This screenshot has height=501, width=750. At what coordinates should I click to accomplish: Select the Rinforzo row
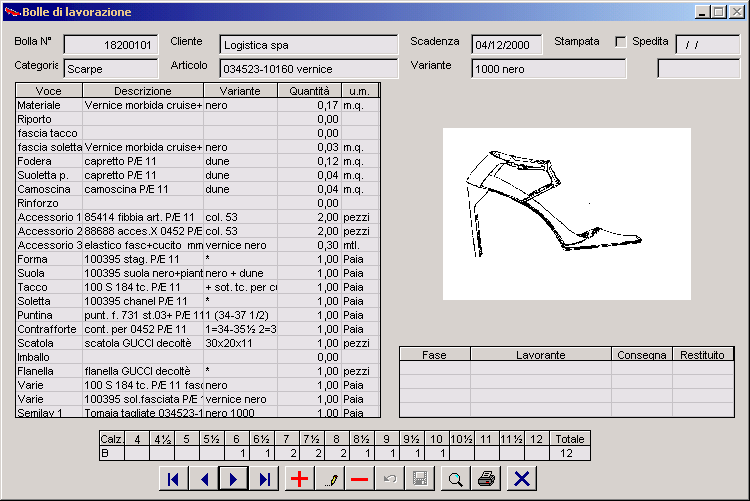point(198,203)
